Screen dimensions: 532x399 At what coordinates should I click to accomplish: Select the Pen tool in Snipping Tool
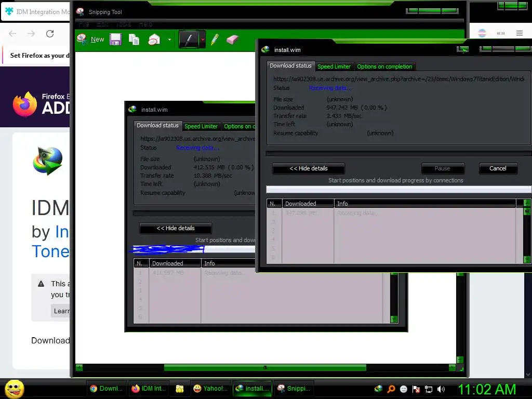click(x=189, y=39)
